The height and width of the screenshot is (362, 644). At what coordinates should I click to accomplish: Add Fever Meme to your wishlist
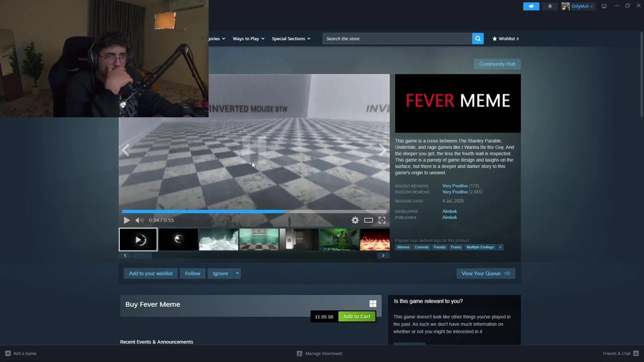pos(150,274)
